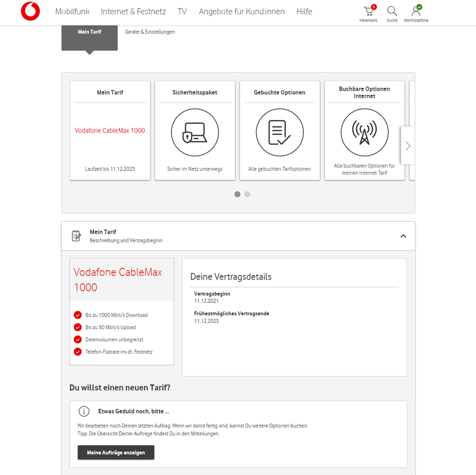This screenshot has width=476, height=475.
Task: Open the Warenkorb shopping cart
Action: (x=368, y=13)
